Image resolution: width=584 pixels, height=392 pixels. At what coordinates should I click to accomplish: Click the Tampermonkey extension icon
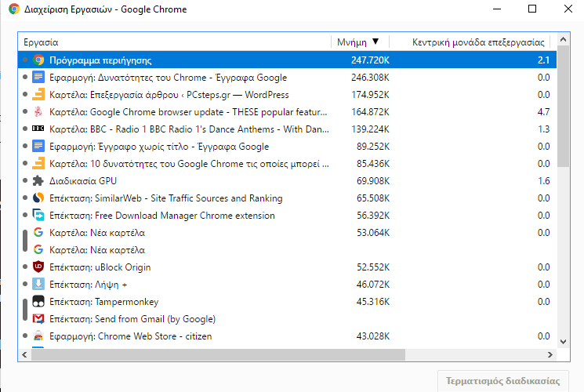pyautogui.click(x=38, y=302)
